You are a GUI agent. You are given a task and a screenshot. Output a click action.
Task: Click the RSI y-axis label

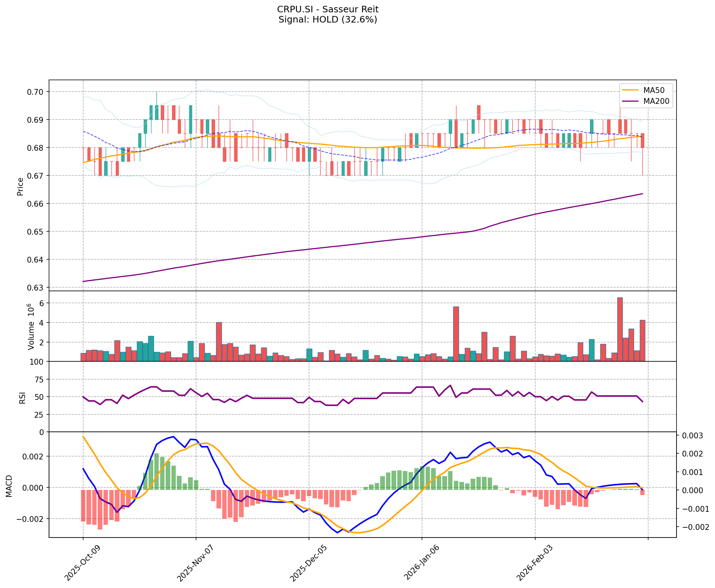tap(23, 397)
